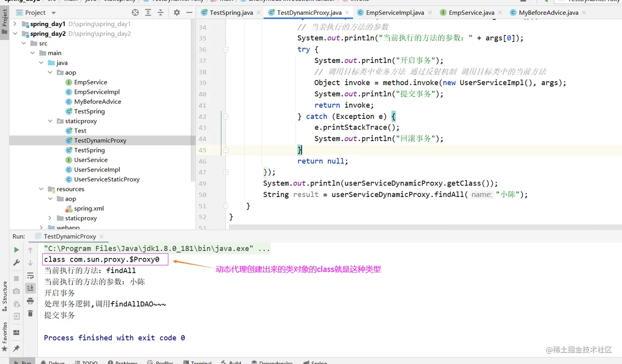Toggle soft-wrap in the Run console
The height and width of the screenshot is (364, 622).
click(x=30, y=276)
